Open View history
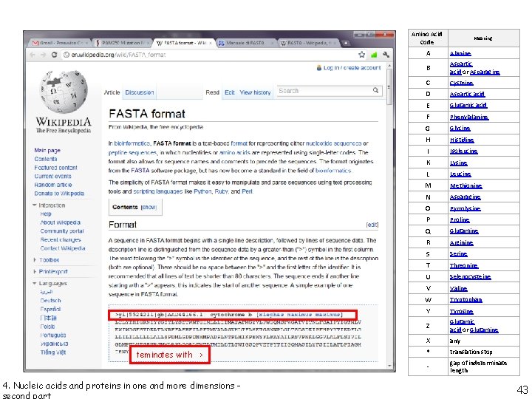 coord(255,92)
